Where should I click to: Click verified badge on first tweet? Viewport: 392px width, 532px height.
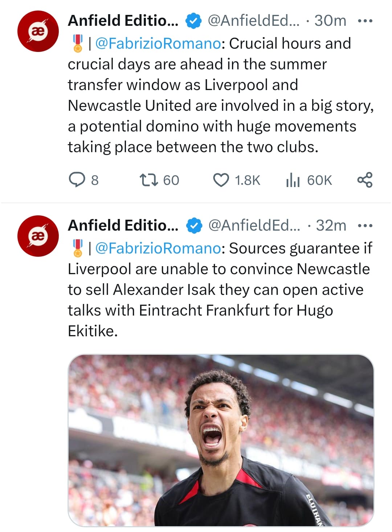click(193, 21)
